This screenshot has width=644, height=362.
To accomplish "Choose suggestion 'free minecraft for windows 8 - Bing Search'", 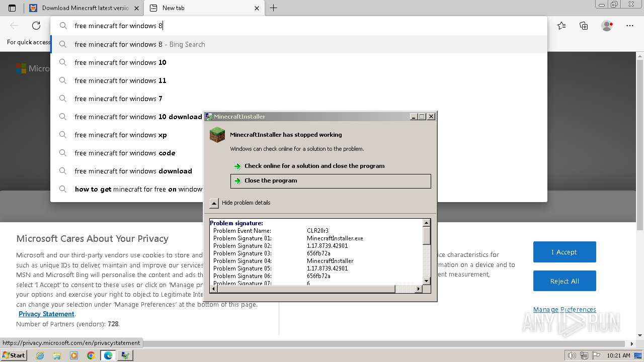I will (x=299, y=44).
